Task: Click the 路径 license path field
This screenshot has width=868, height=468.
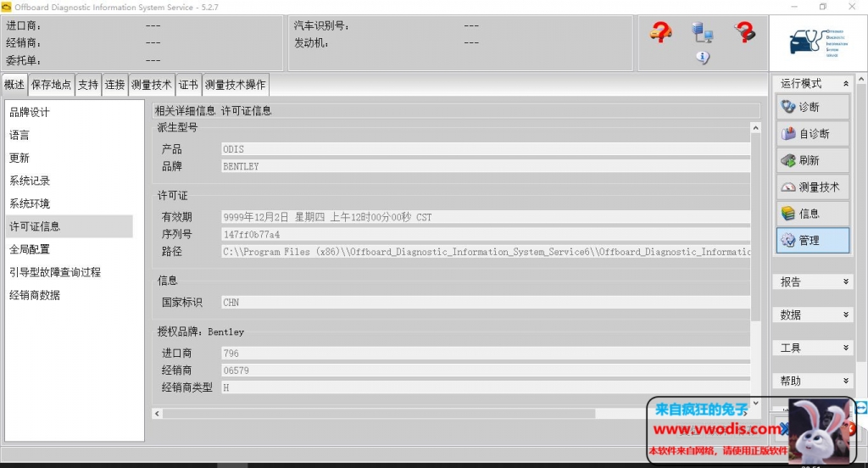Action: click(486, 252)
